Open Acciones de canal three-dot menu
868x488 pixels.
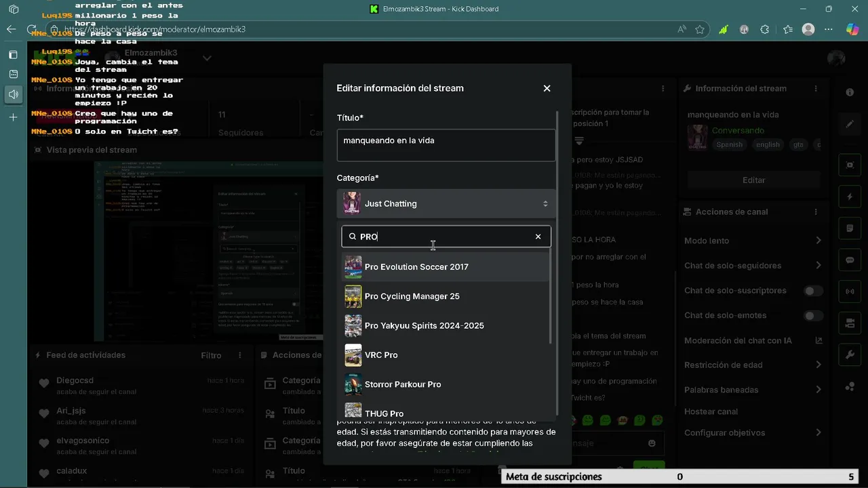816,212
